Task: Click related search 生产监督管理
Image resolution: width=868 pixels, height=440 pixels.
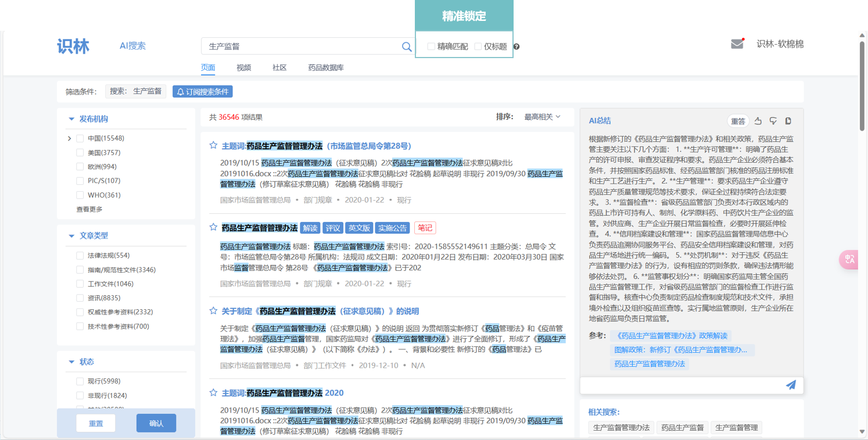Action: point(736,428)
